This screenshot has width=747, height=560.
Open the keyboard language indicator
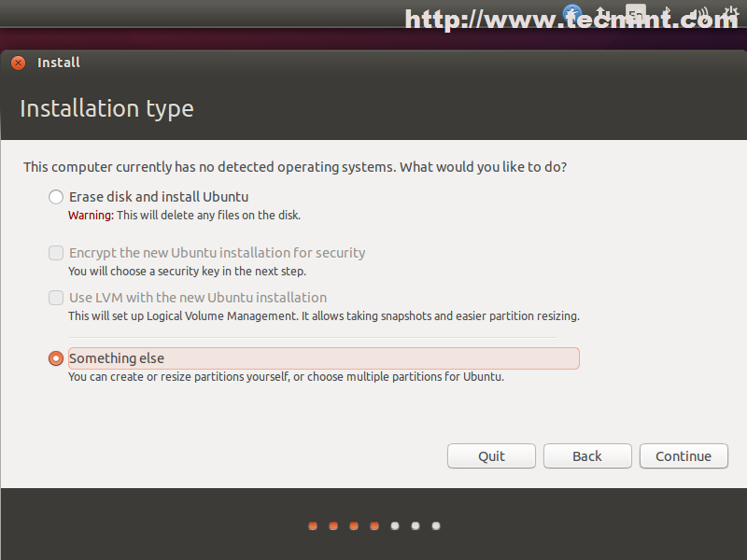pos(636,14)
